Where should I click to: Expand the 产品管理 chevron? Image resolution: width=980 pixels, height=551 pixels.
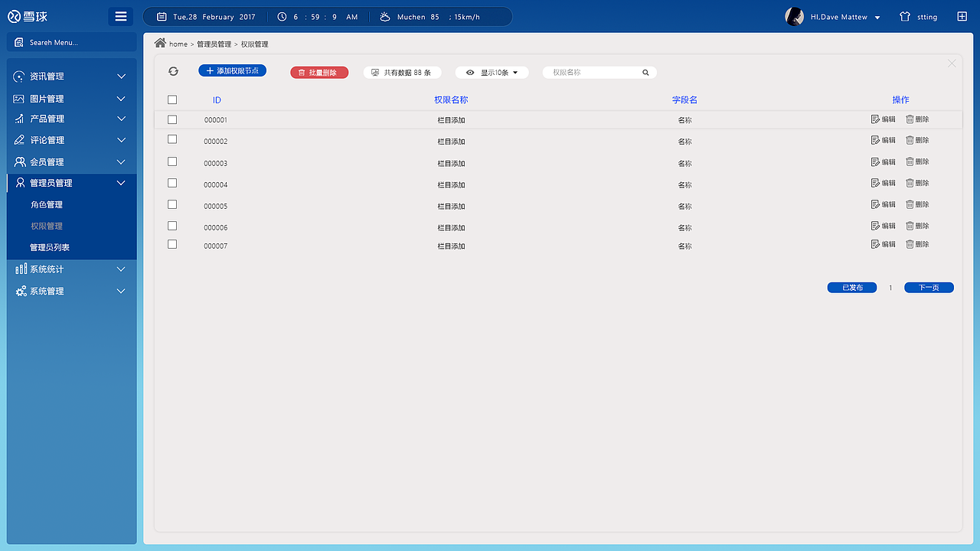[x=121, y=119]
